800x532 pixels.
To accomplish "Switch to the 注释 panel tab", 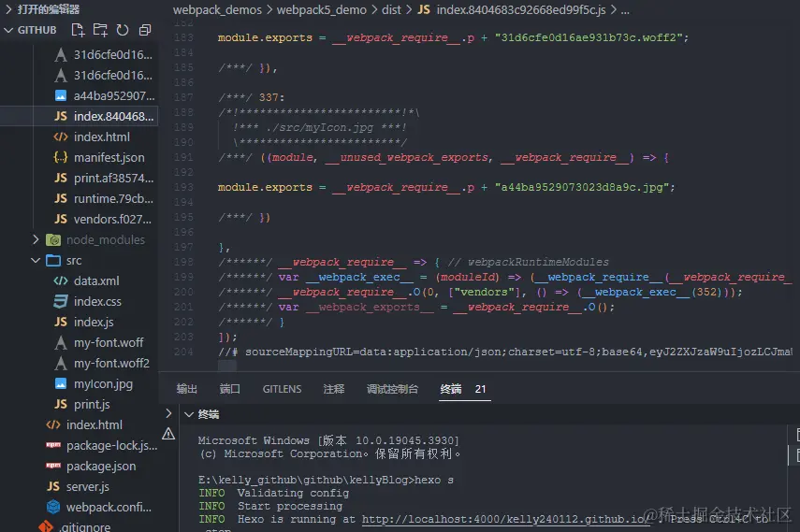I will pos(334,389).
